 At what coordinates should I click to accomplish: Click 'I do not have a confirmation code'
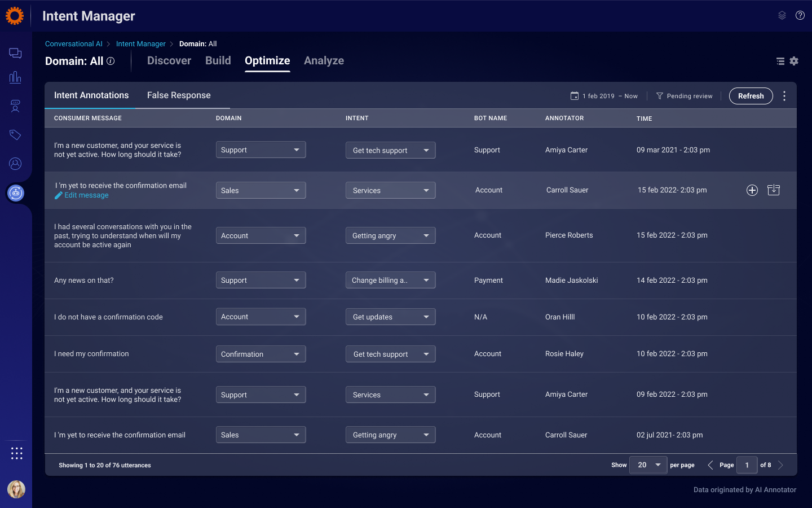[x=108, y=317]
